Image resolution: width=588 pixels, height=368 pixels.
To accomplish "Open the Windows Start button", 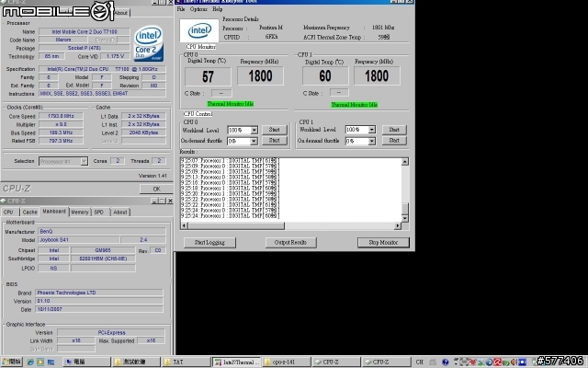I will click(12, 362).
